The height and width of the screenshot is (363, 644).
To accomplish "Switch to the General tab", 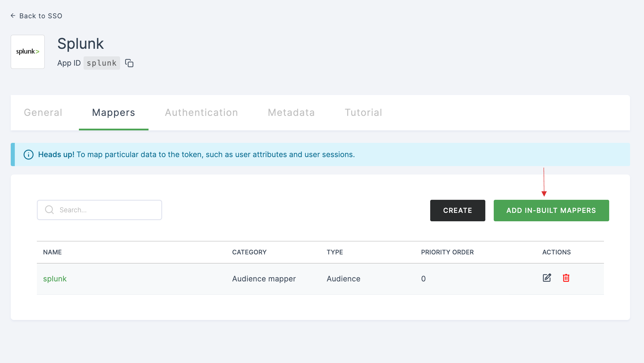I will [x=43, y=112].
